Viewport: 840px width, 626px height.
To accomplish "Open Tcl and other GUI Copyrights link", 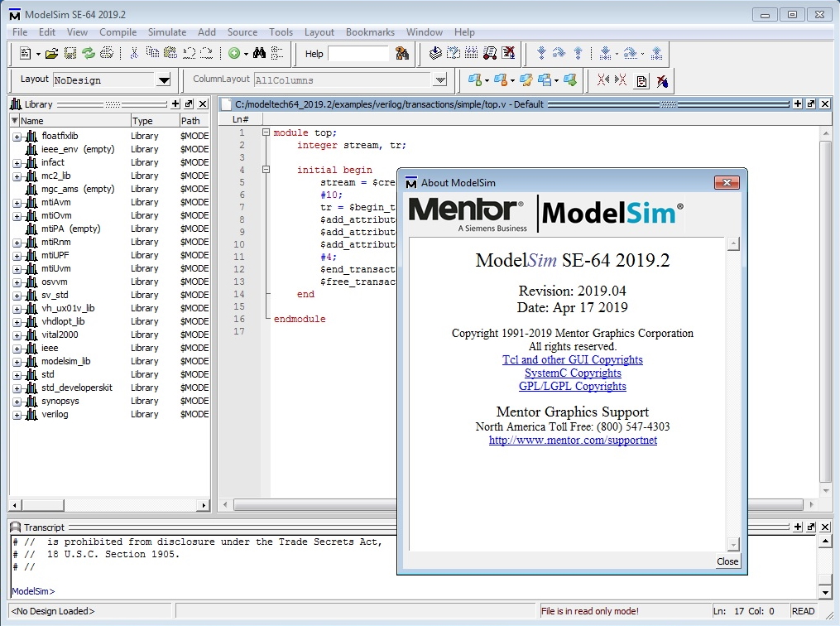I will [572, 359].
